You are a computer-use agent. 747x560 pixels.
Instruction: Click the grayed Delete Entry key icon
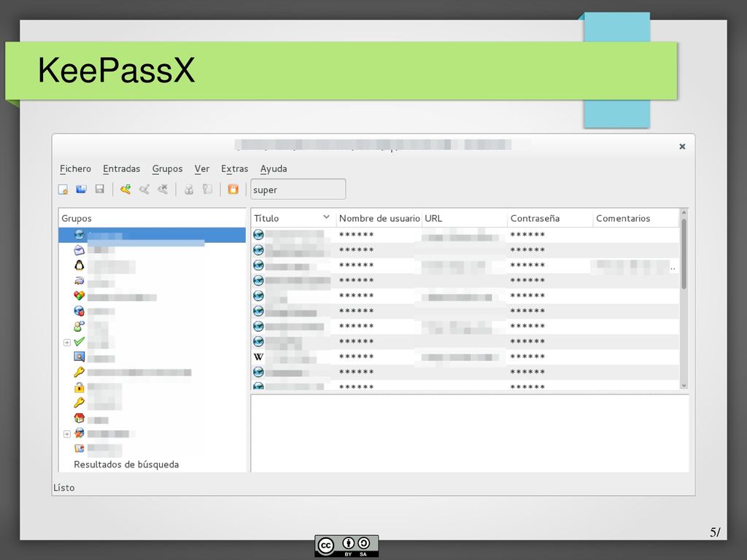pyautogui.click(x=163, y=190)
